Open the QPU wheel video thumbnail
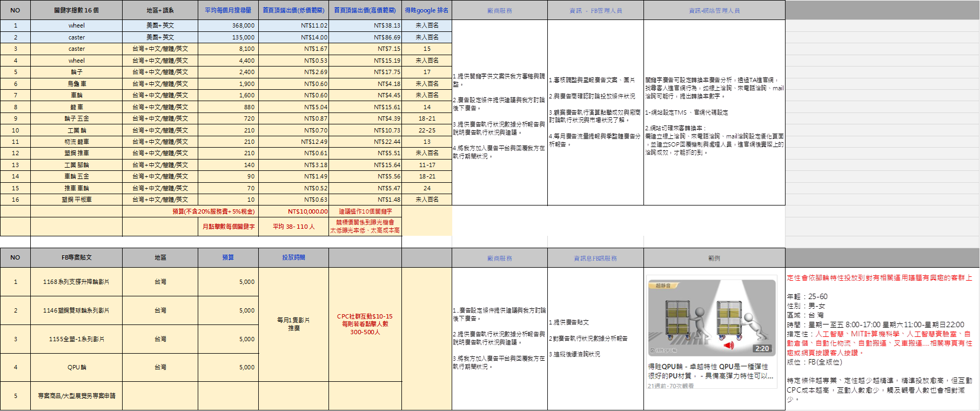The height and width of the screenshot is (411, 980). (x=711, y=316)
